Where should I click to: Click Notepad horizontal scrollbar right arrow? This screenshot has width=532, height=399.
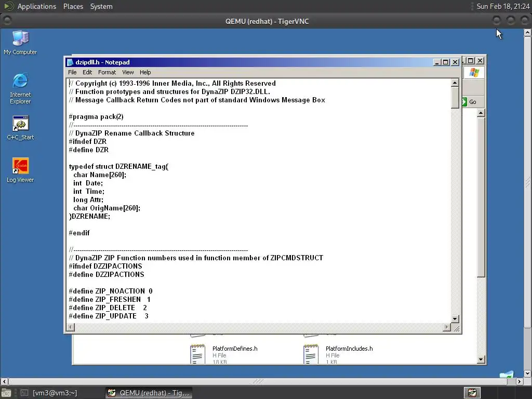447,327
